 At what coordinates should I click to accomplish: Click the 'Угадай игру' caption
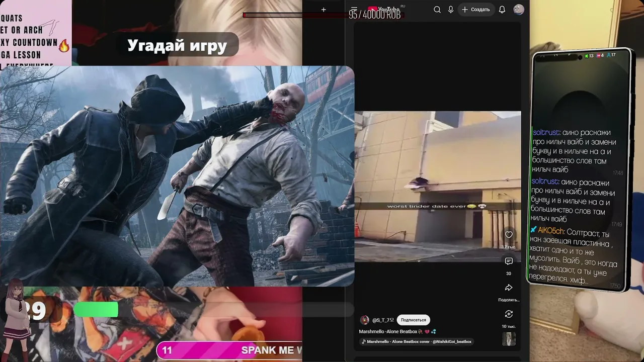click(177, 46)
